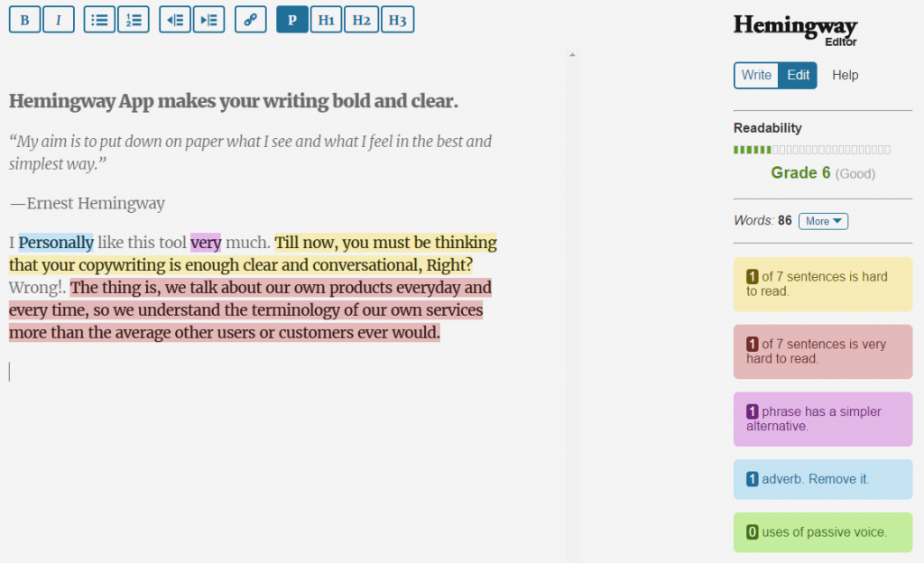The height and width of the screenshot is (563, 924).
Task: Click the yellow hard-to-read sentences card
Action: coord(823,284)
